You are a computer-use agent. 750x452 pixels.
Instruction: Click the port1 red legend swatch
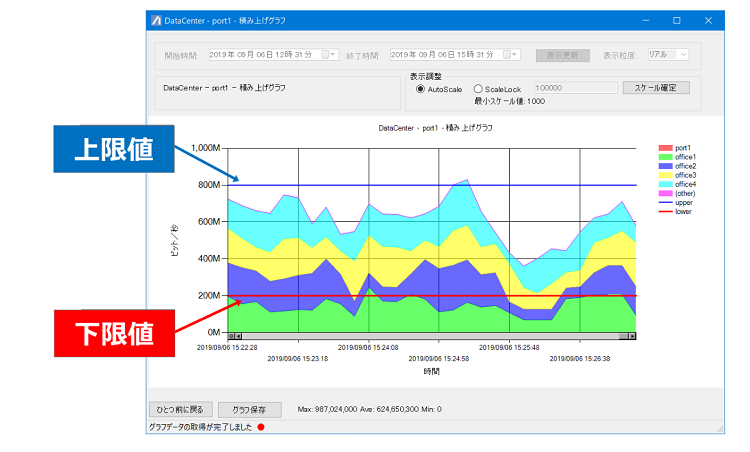coord(665,148)
